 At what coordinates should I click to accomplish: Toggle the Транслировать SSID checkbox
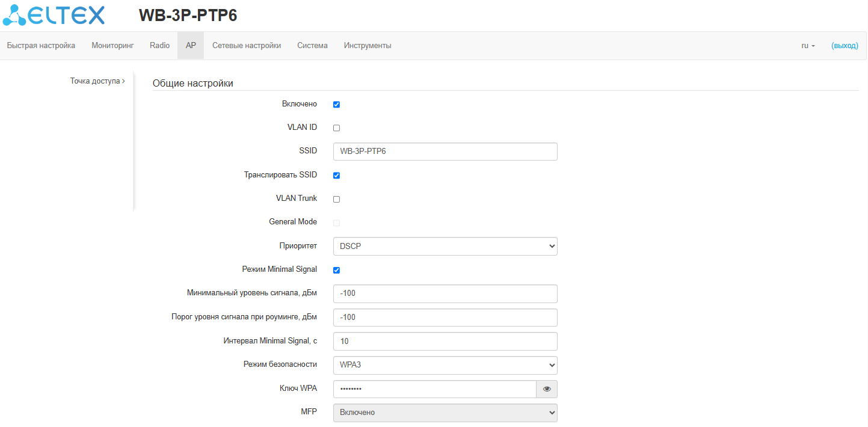pos(336,176)
